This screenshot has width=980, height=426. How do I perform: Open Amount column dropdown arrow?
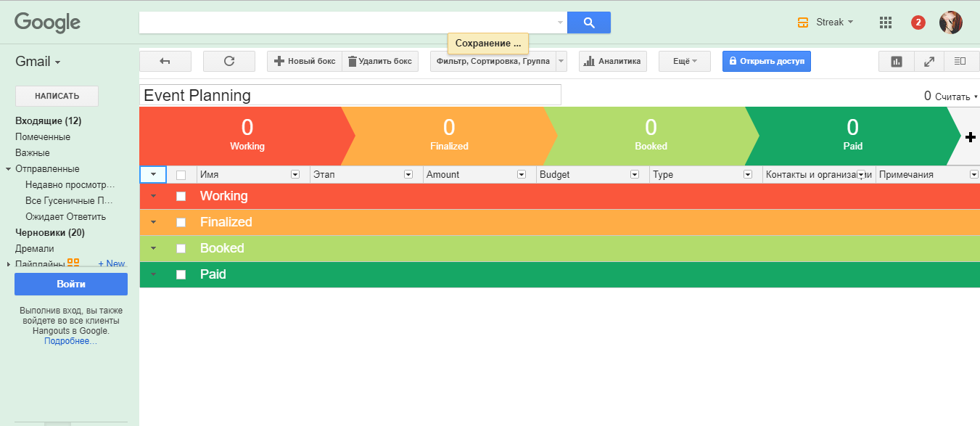522,175
